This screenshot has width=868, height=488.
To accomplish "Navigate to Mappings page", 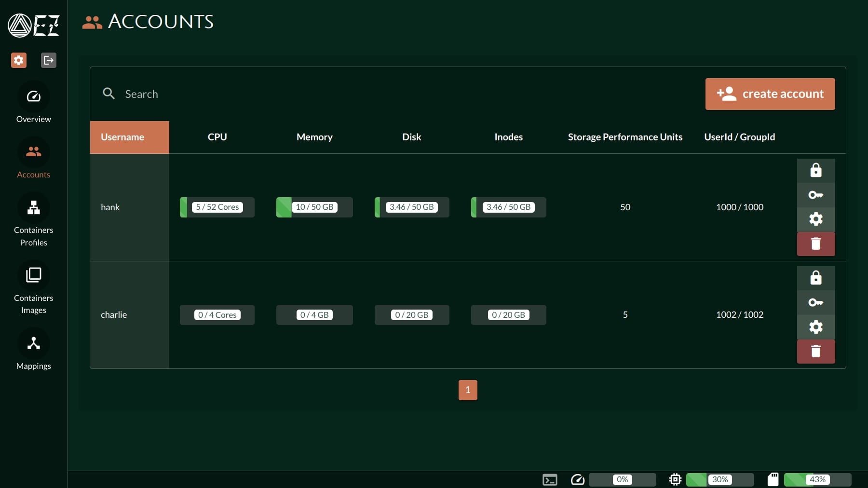I will [x=33, y=350].
